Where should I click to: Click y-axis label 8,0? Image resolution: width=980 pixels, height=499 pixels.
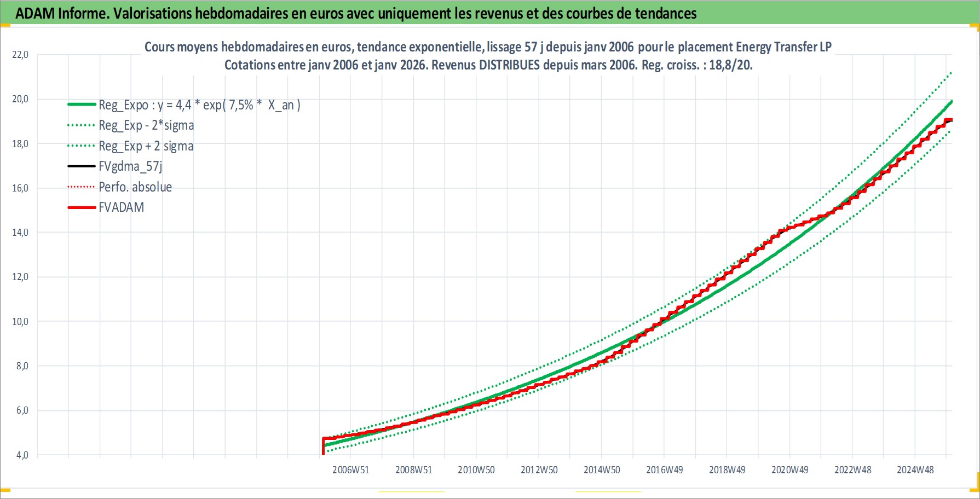click(22, 366)
